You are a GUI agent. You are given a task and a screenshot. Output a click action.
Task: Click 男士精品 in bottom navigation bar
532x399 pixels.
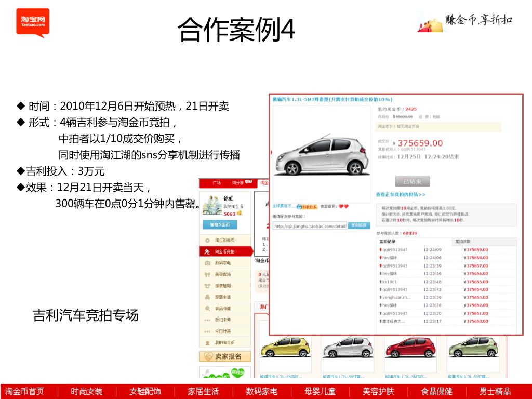click(495, 392)
